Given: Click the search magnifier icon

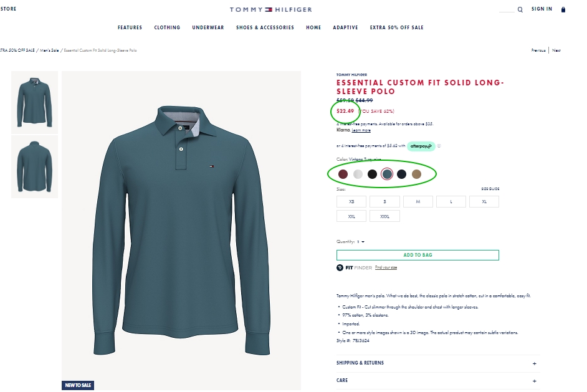Looking at the screenshot, I should (x=520, y=9).
